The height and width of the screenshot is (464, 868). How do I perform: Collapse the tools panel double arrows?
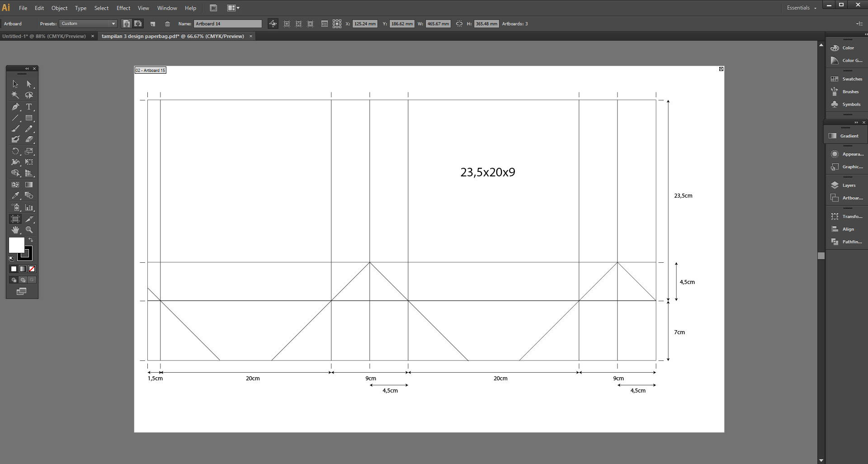(x=27, y=68)
